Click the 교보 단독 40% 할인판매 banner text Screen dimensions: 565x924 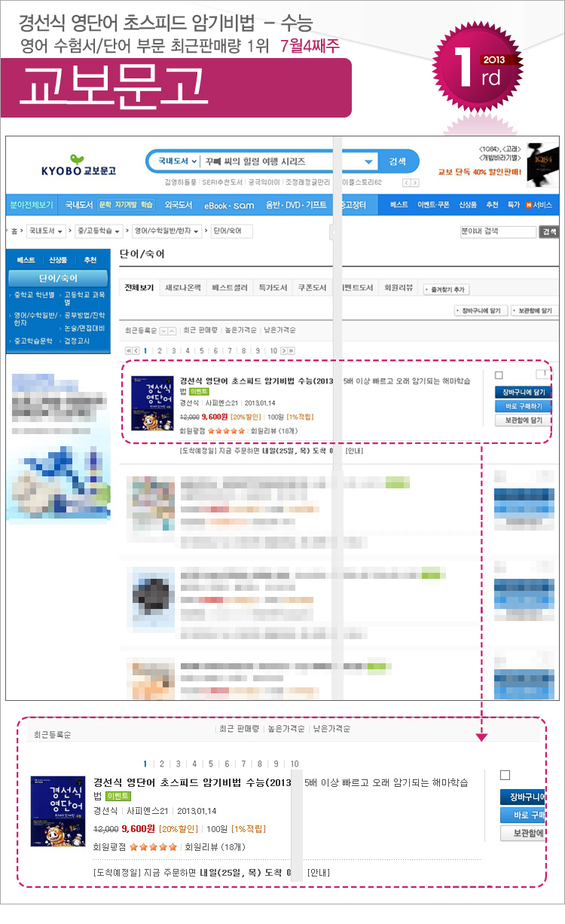click(x=479, y=172)
